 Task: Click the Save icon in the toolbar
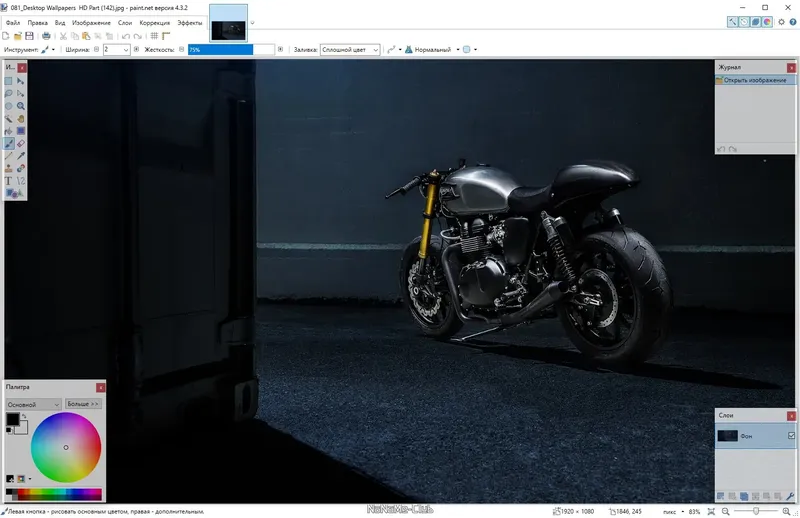point(31,36)
